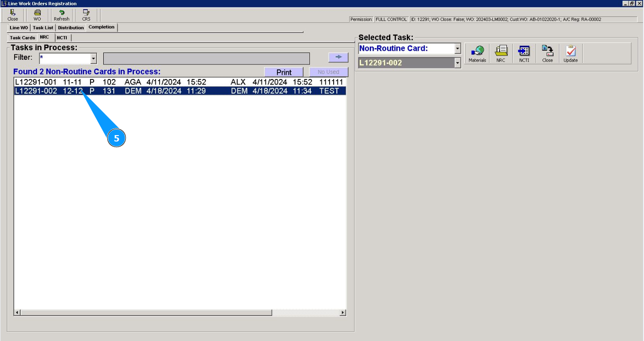The height and width of the screenshot is (341, 644).
Task: Click the list scrollbar right arrow
Action: coord(343,313)
